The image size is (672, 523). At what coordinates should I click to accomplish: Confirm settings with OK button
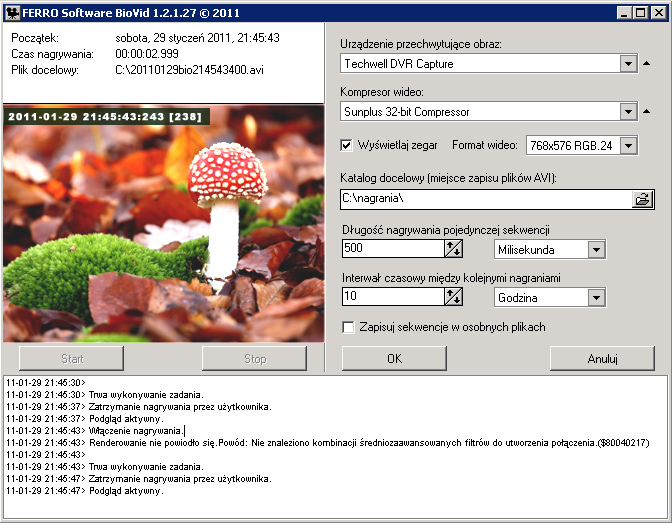[x=394, y=358]
